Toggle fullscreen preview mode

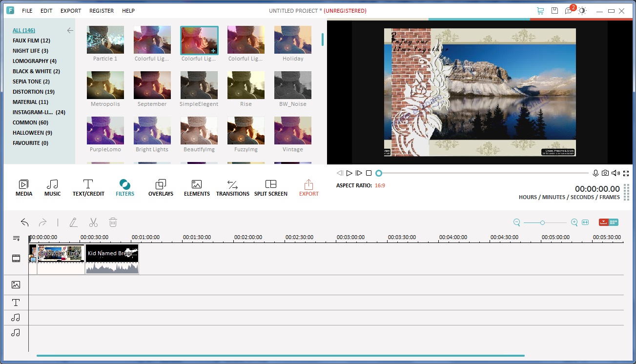coord(626,173)
